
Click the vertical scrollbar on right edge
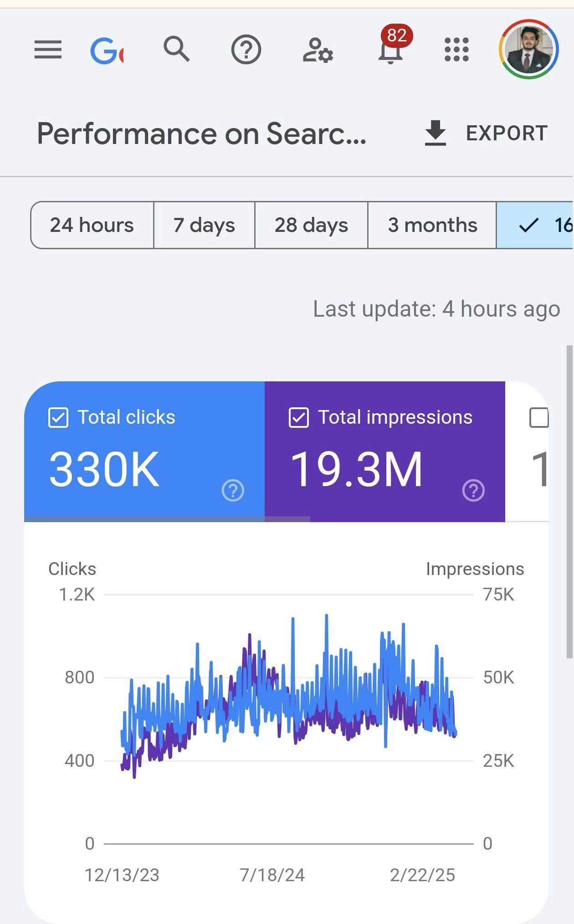pyautogui.click(x=569, y=501)
